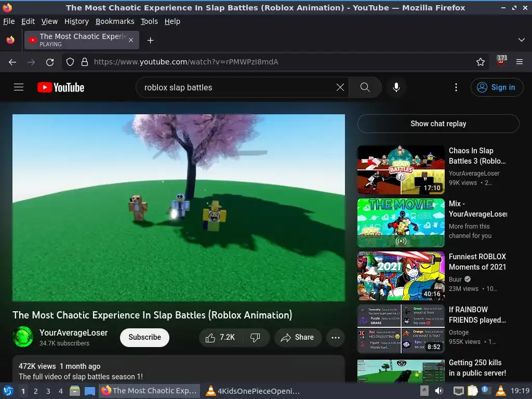Open system volume icon in tray
Viewport: 532px width, 399px height.
(x=440, y=391)
